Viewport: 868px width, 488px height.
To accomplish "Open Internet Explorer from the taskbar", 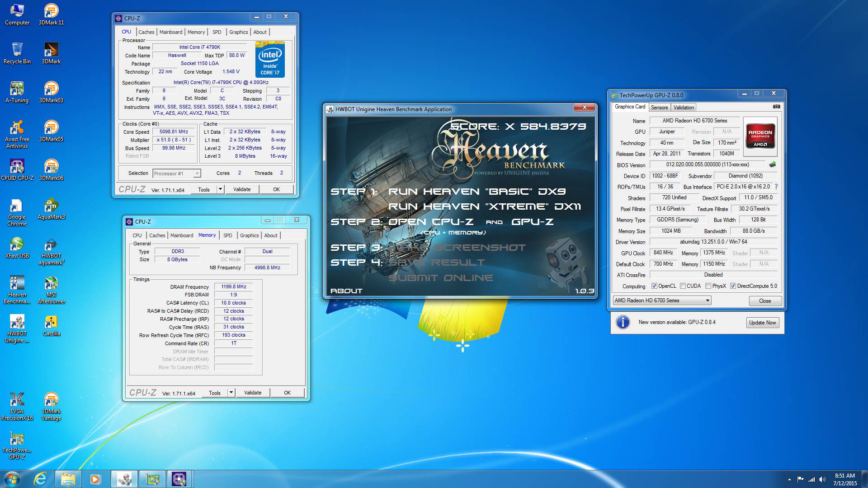I will (x=40, y=479).
